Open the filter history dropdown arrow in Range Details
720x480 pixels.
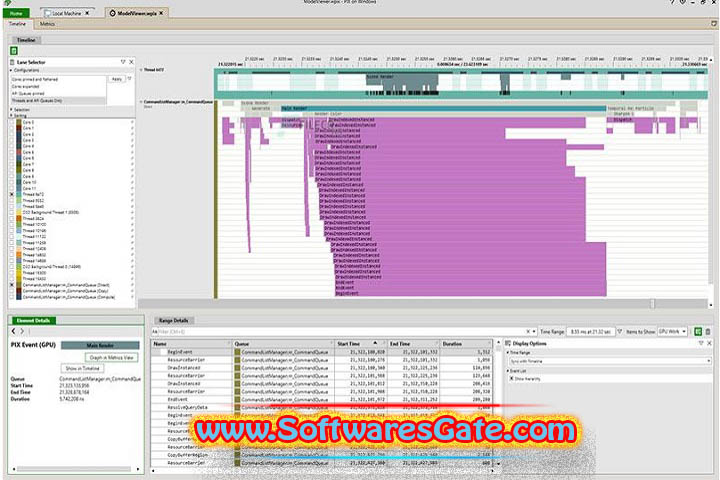[x=534, y=331]
